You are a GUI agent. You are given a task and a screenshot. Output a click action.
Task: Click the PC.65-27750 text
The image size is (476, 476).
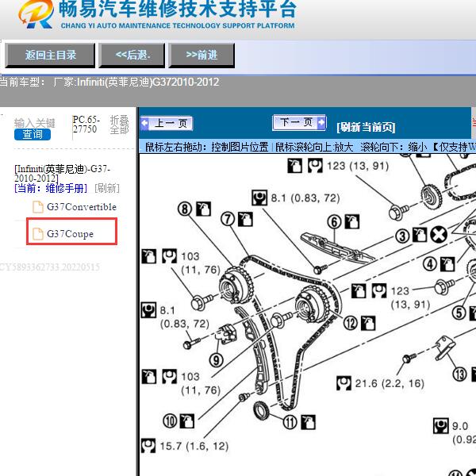pos(86,125)
